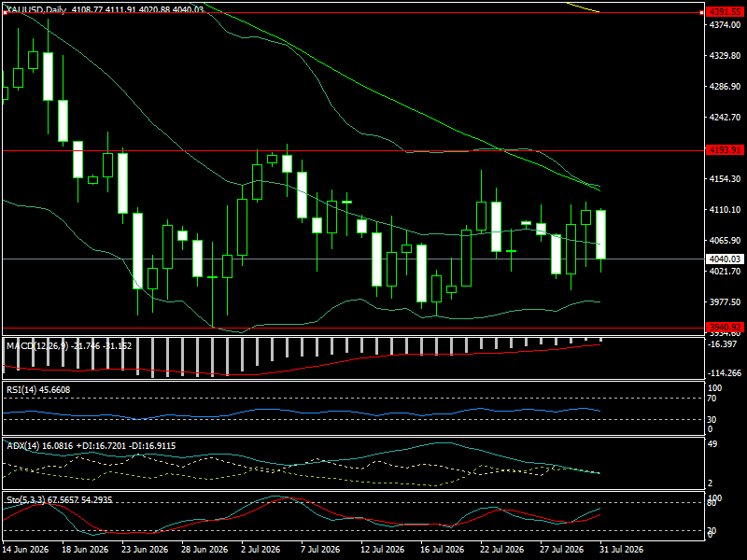Viewport: 747px width, 560px height.
Task: Click the ADX scale value 49
Action: pyautogui.click(x=712, y=444)
